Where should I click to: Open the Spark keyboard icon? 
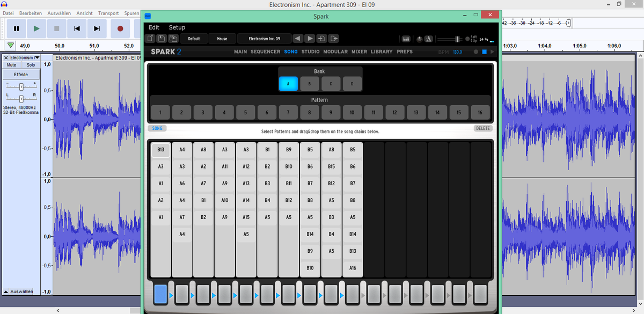(x=406, y=39)
